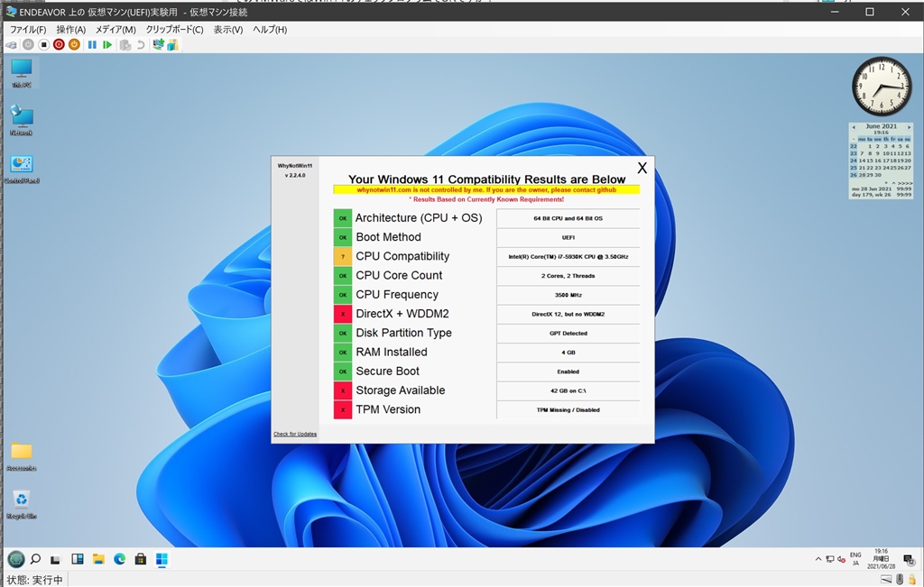Click the Disk Partition Type label

[403, 334]
